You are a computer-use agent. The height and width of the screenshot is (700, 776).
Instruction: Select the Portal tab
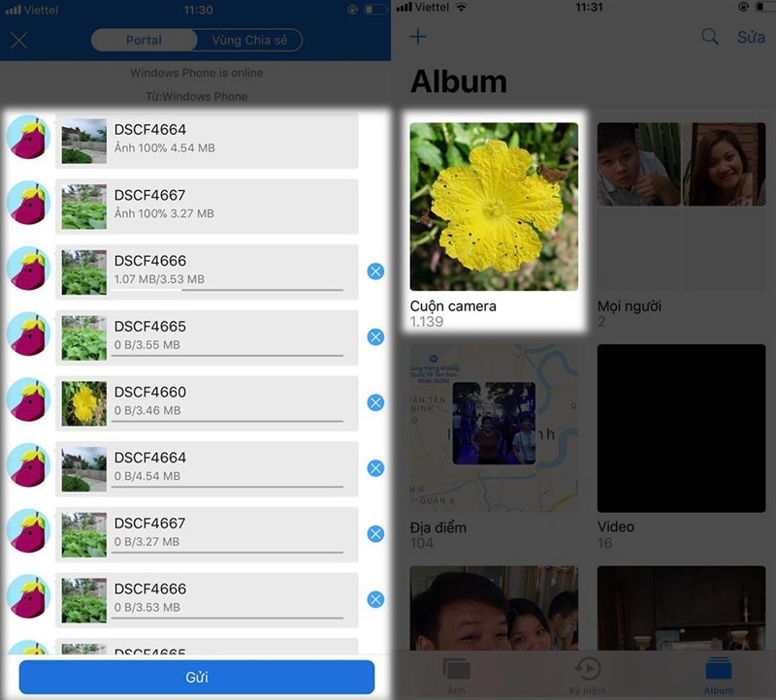click(144, 41)
